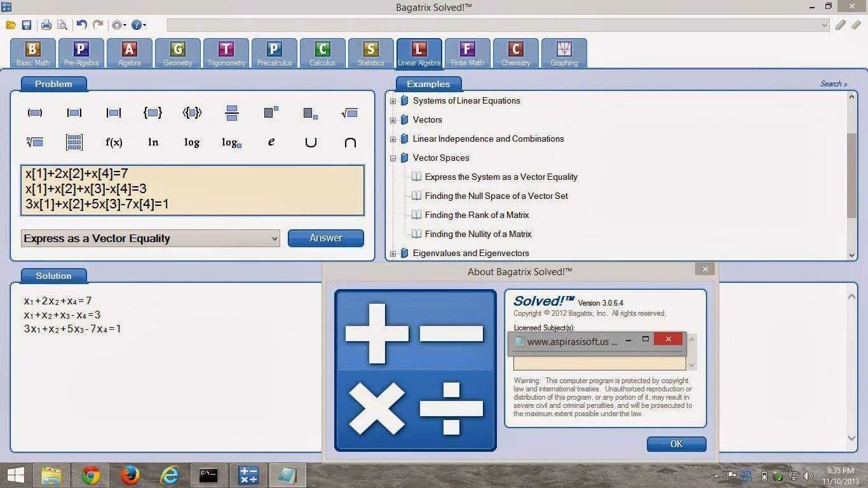The height and width of the screenshot is (488, 868).
Task: Open the Express as a Vector Equality dropdown
Action: 151,238
